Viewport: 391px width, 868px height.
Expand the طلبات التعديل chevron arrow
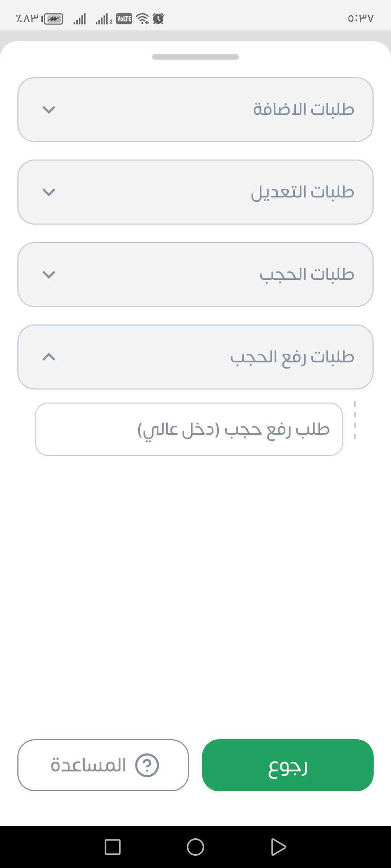click(49, 192)
